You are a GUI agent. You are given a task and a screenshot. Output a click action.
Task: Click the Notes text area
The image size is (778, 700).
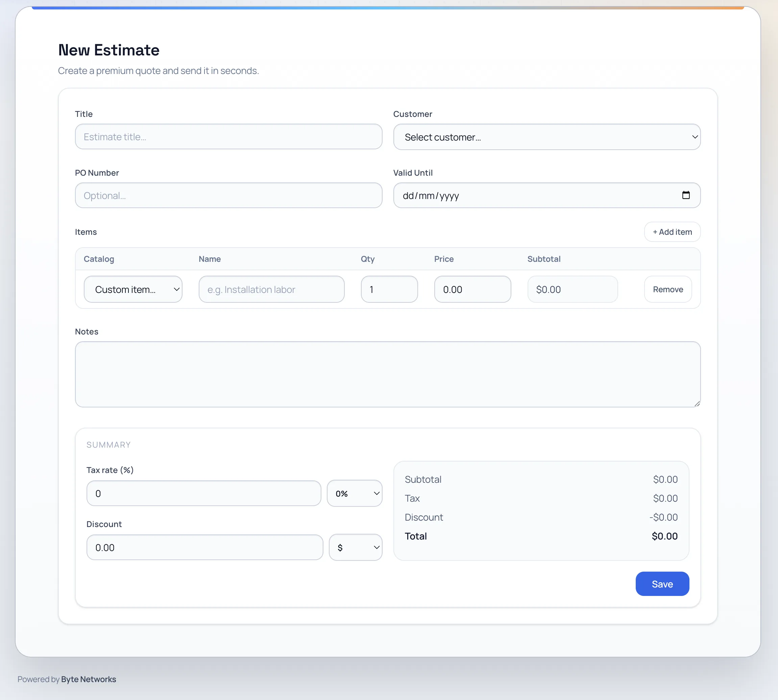point(387,374)
